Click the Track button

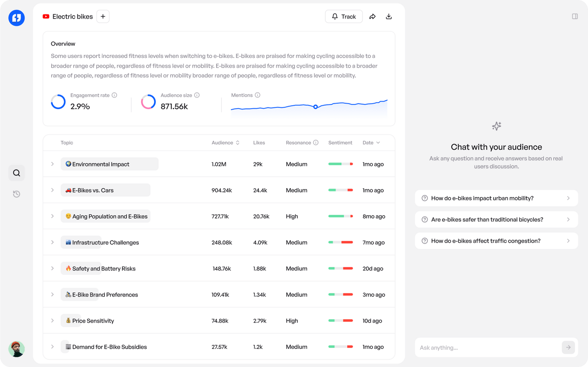point(343,16)
